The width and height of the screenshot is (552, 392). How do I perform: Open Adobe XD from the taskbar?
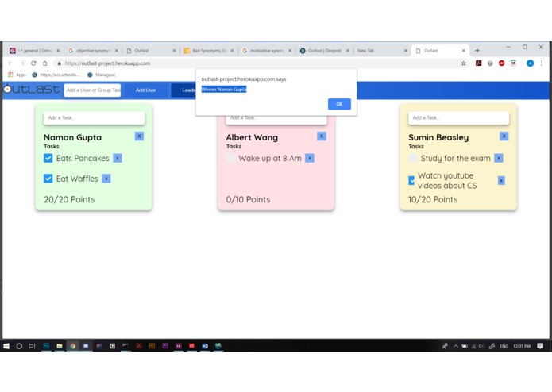(x=179, y=346)
